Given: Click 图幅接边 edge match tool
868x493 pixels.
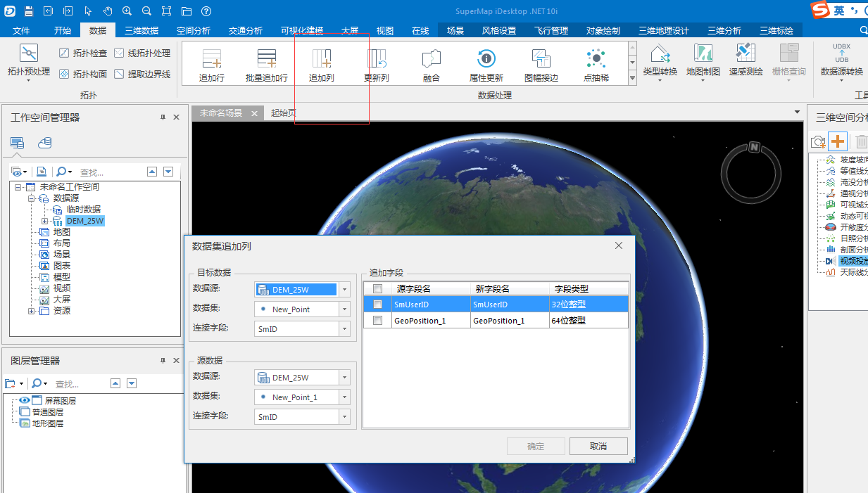Looking at the screenshot, I should [541, 65].
